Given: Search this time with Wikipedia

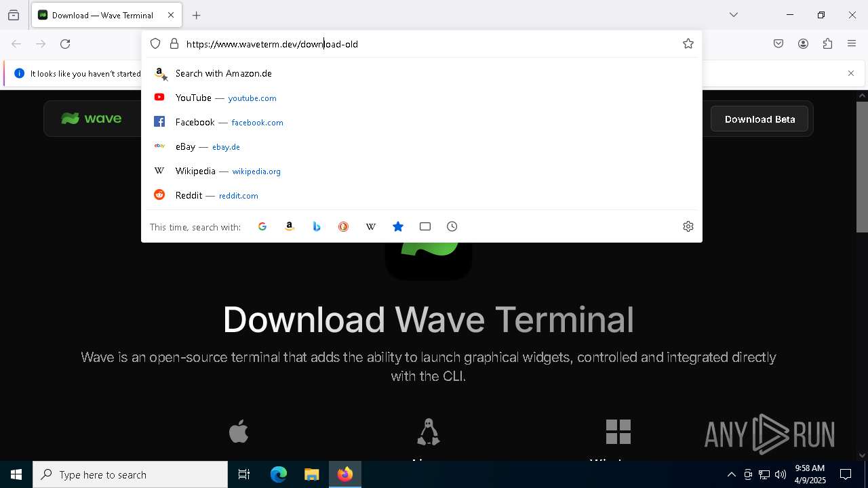Looking at the screenshot, I should pyautogui.click(x=371, y=226).
